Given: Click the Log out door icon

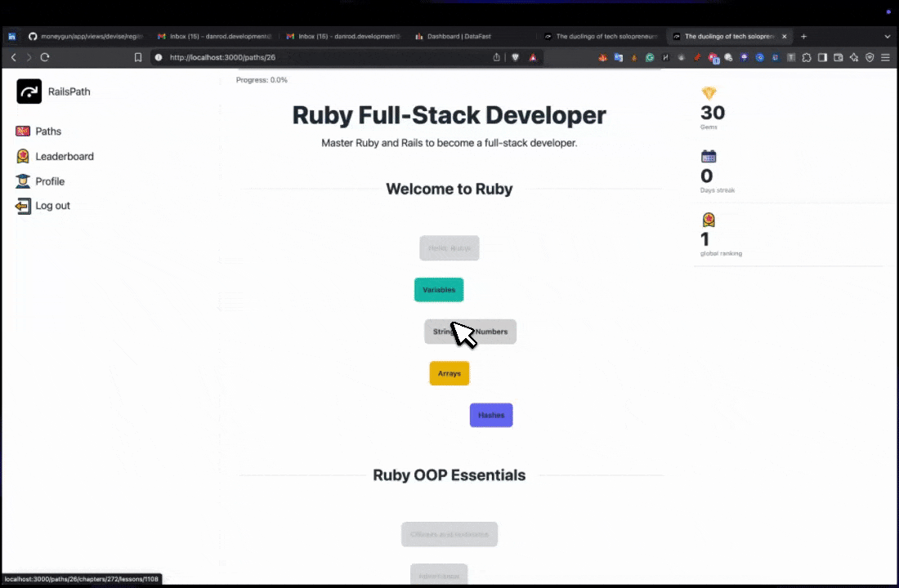Looking at the screenshot, I should pos(23,206).
